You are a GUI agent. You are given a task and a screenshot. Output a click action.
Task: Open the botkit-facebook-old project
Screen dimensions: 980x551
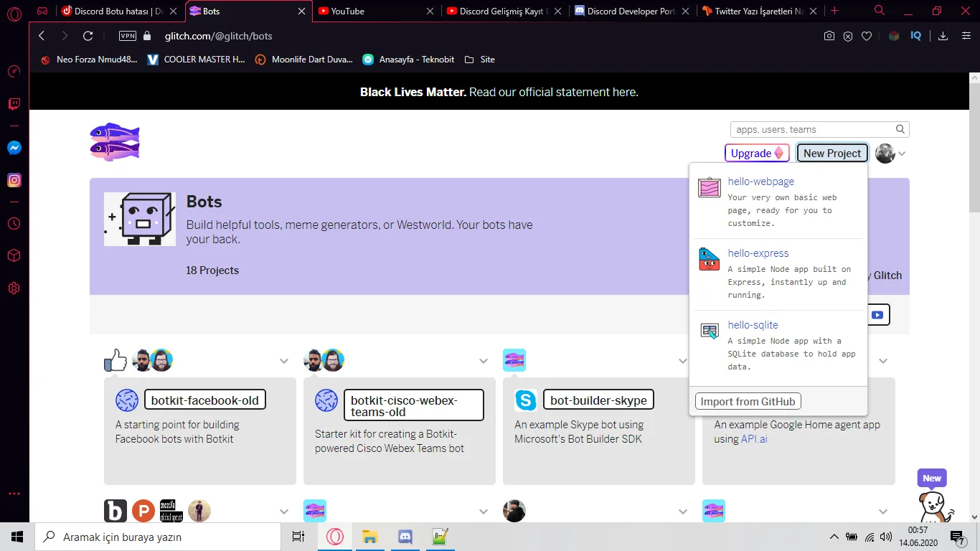(x=205, y=400)
